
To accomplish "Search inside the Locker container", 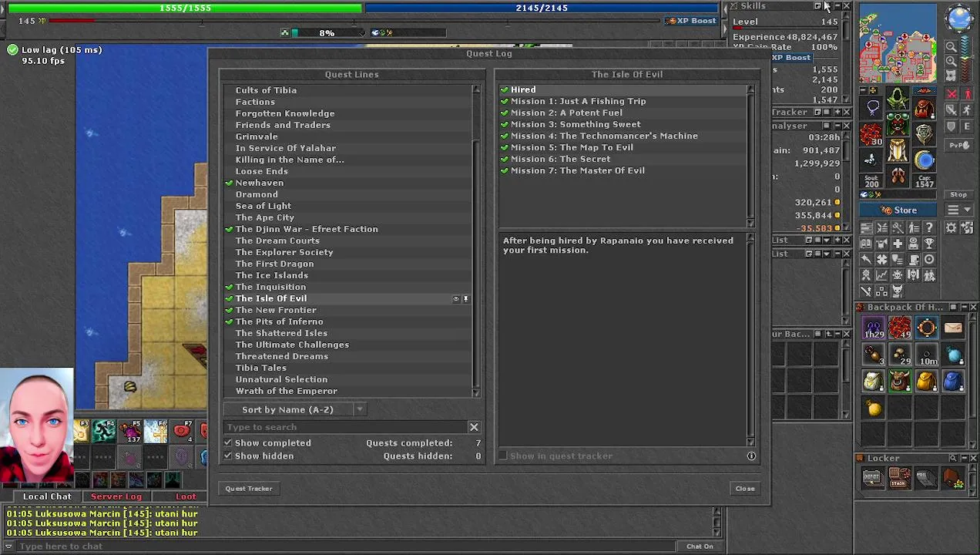I will coord(952,459).
